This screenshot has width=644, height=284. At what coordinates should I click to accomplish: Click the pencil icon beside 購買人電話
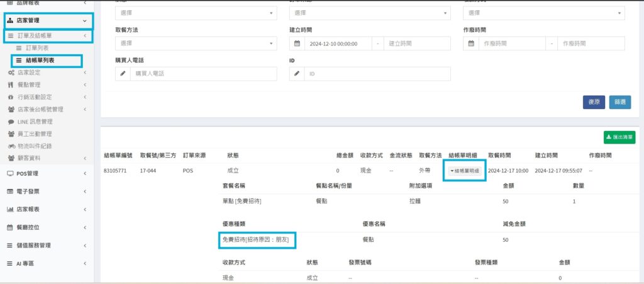(x=123, y=74)
